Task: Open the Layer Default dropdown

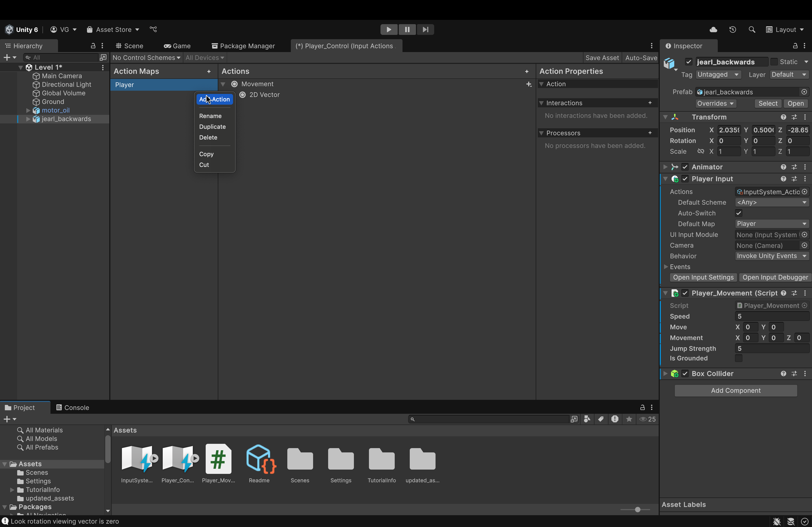Action: (x=789, y=74)
